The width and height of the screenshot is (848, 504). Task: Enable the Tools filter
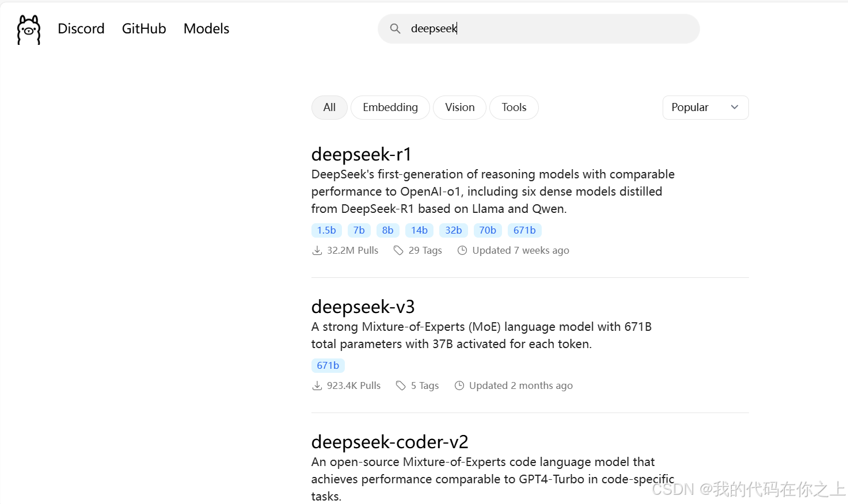click(514, 107)
